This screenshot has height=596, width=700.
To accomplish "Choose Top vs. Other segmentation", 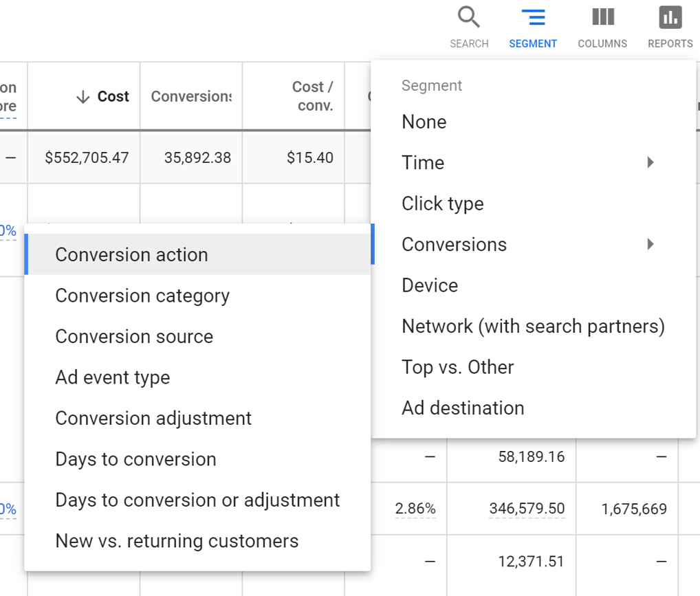I will pyautogui.click(x=457, y=367).
